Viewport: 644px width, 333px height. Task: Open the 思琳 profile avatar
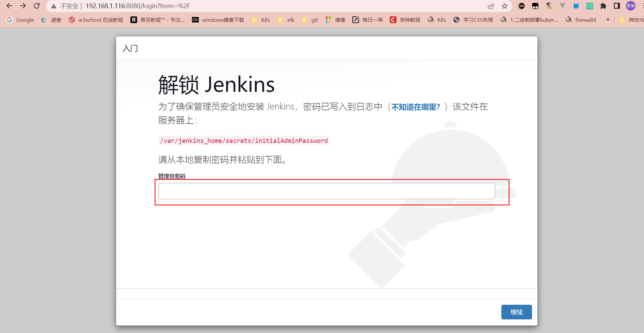[x=631, y=6]
